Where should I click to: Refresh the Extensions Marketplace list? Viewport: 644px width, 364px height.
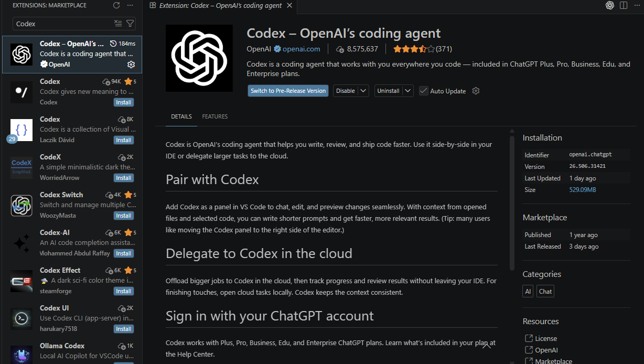pos(116,5)
